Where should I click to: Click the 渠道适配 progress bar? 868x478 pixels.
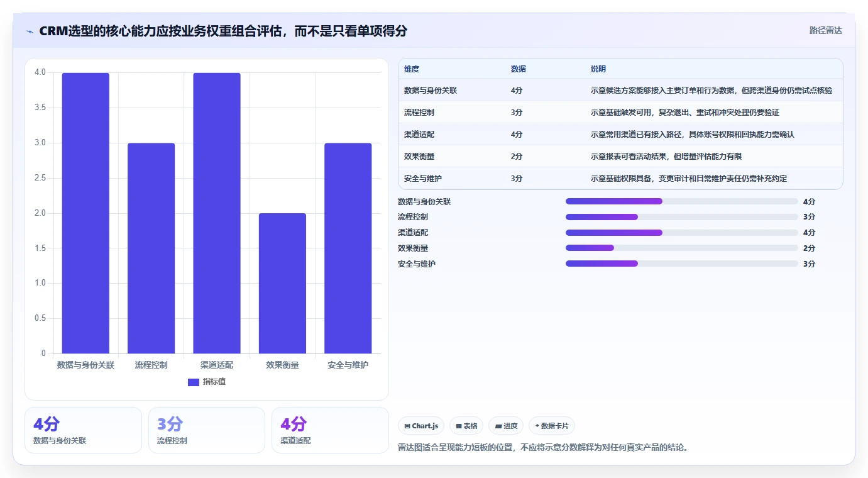pyautogui.click(x=682, y=233)
